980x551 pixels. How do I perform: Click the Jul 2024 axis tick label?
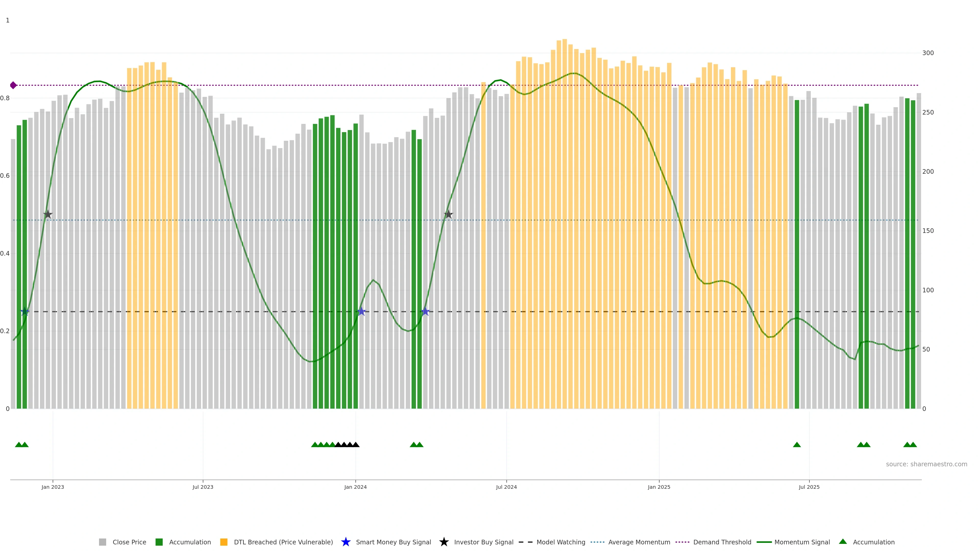click(x=506, y=487)
